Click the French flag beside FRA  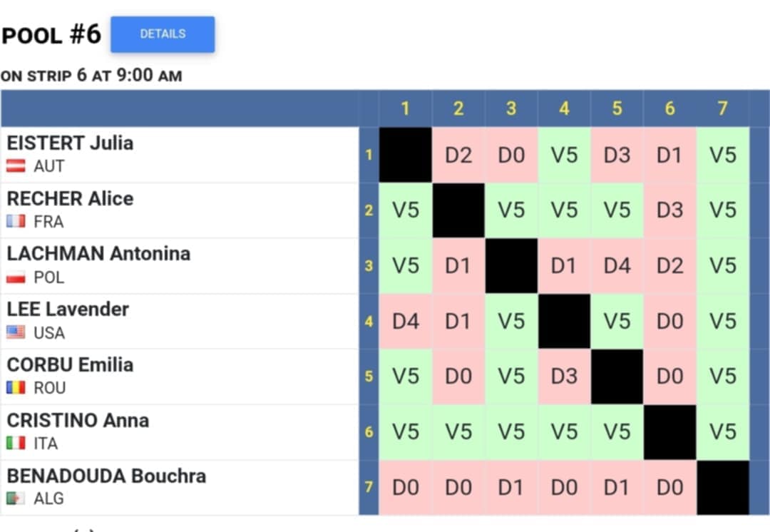tap(16, 222)
